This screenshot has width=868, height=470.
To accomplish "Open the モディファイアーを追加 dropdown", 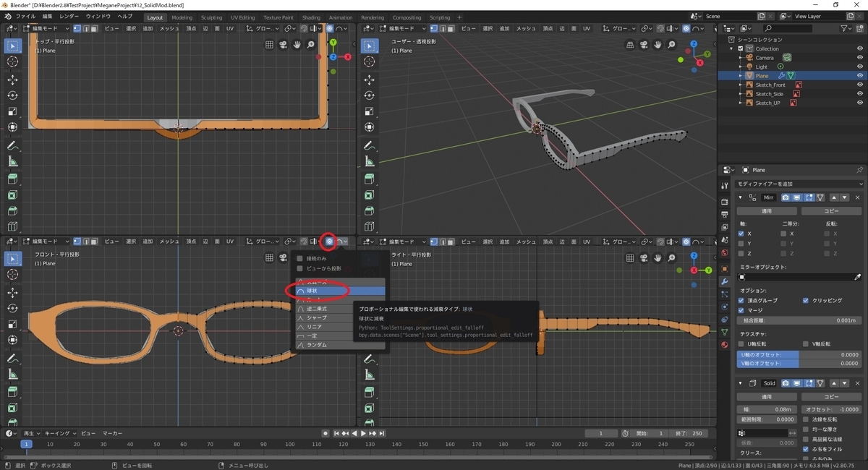I will click(798, 184).
